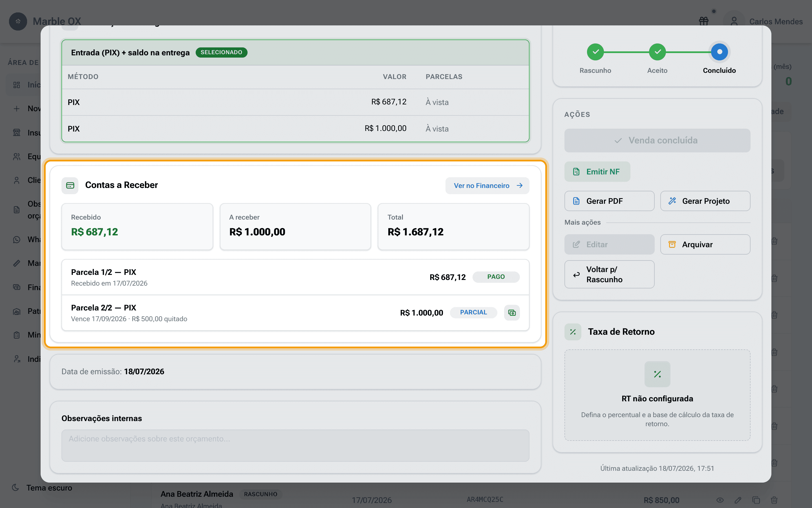Click the Contas a Receber card icon
Image resolution: width=812 pixels, height=508 pixels.
click(70, 185)
